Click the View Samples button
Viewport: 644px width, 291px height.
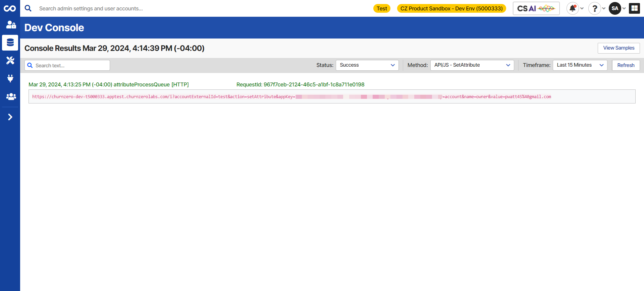pyautogui.click(x=619, y=48)
